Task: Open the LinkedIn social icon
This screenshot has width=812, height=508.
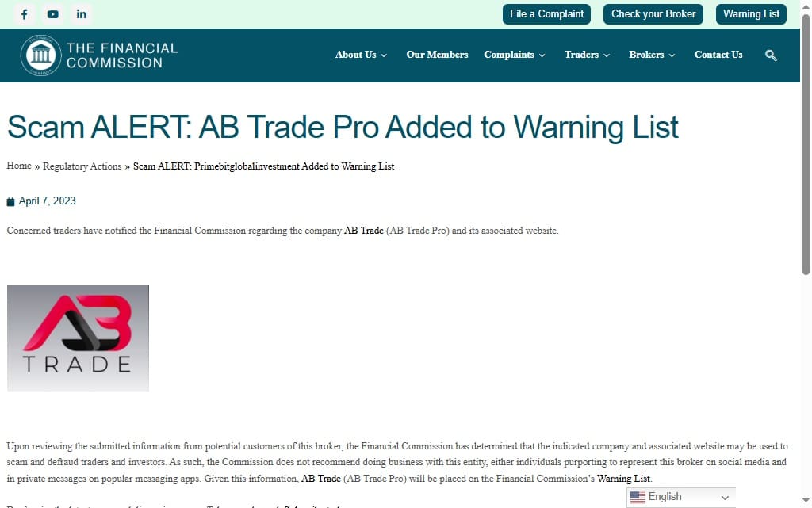Action: (x=81, y=14)
